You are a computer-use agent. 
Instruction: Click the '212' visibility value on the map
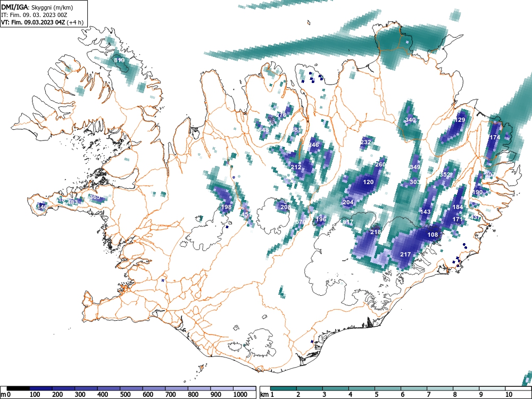296,167
